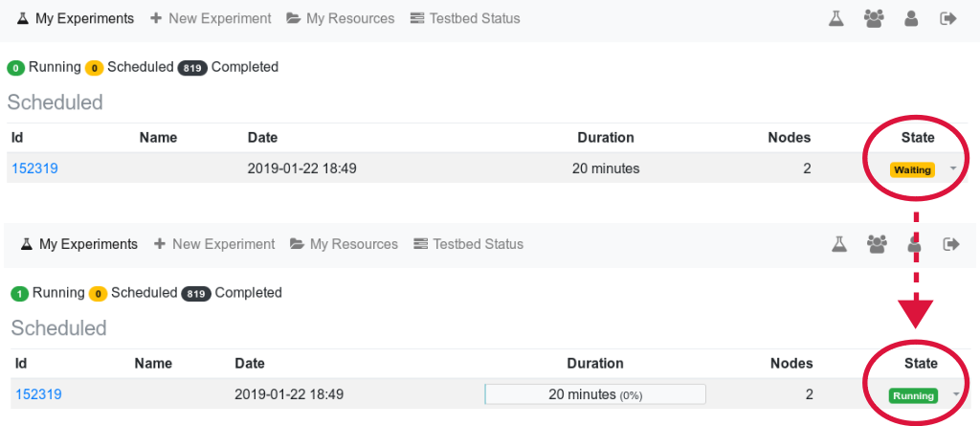980x426 pixels.
Task: Open experiment 152319 in the Running row
Action: point(38,394)
